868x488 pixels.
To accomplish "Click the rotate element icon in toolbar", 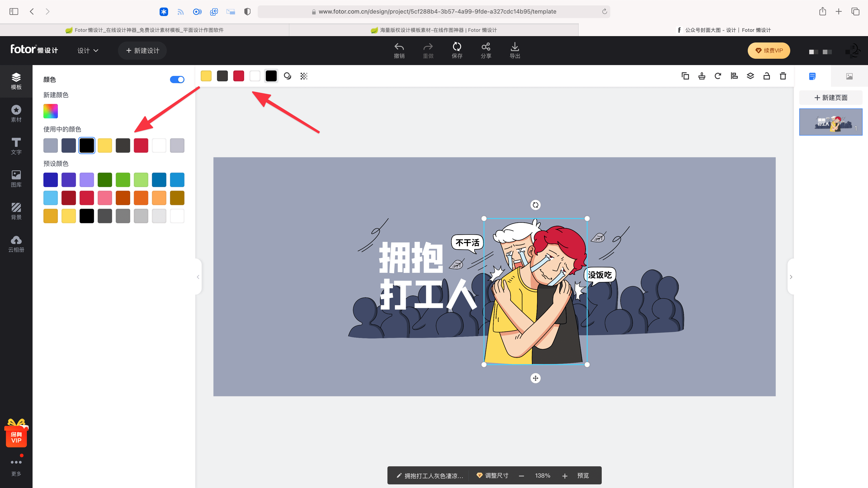I will [x=718, y=76].
